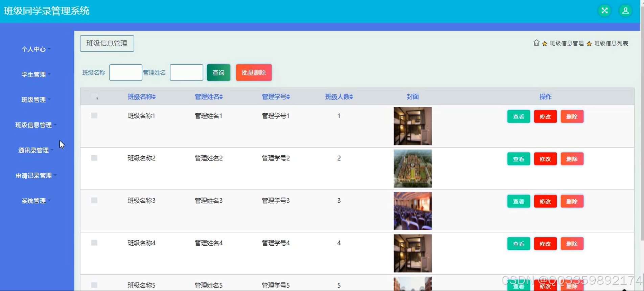Sort by 班级人数 column header
Viewport: 644px width, 291px height.
[x=339, y=97]
